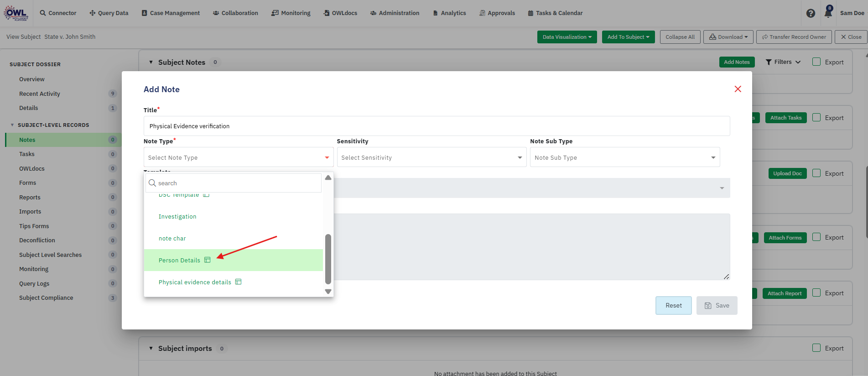The image size is (868, 376).
Task: Open the Connector menu
Action: pos(58,13)
